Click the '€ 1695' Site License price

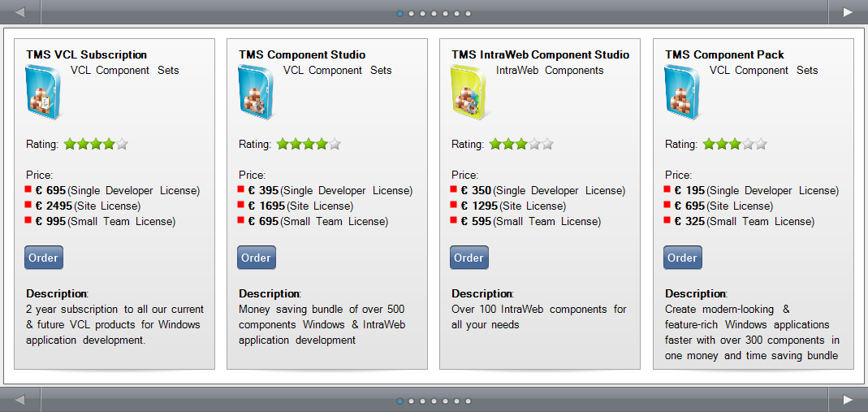pos(266,206)
